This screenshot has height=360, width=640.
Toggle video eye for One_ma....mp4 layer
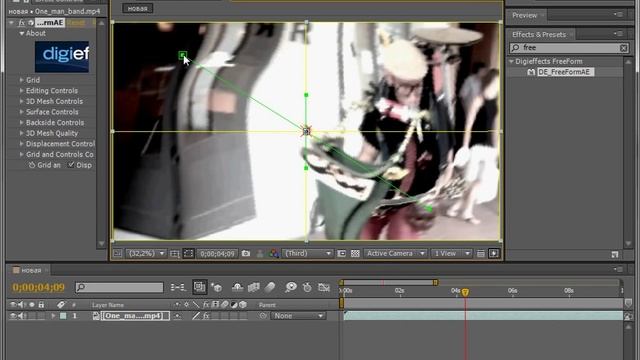coord(13,316)
